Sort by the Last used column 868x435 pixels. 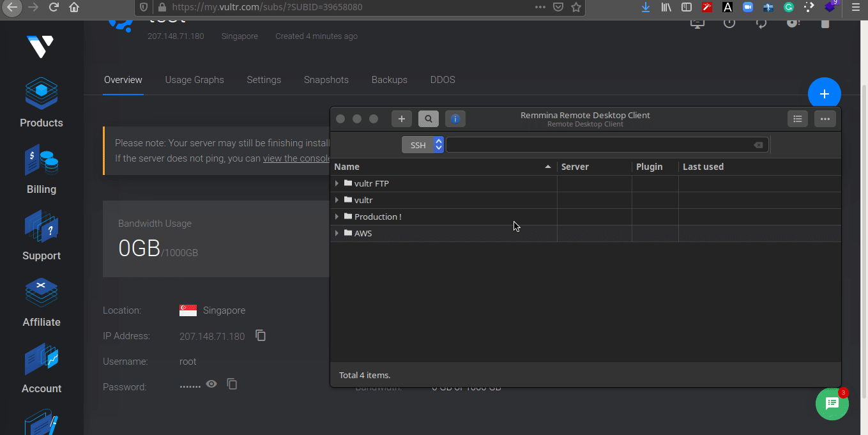(x=759, y=167)
